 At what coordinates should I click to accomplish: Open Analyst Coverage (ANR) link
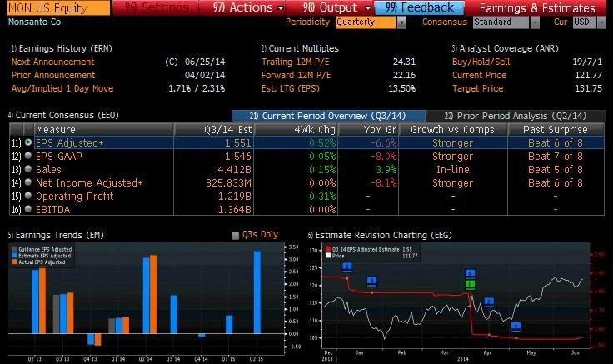coord(505,48)
